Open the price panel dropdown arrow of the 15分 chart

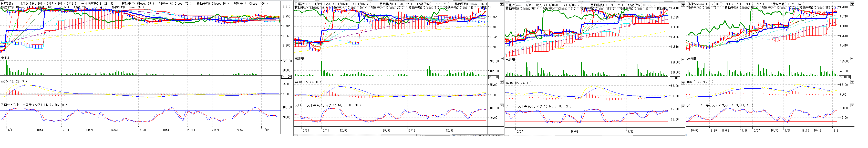coord(501,5)
